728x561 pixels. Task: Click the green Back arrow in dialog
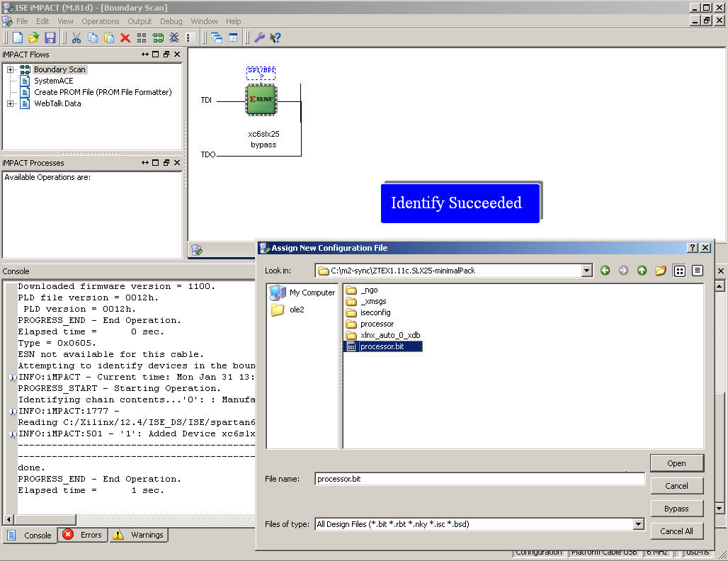click(x=605, y=271)
